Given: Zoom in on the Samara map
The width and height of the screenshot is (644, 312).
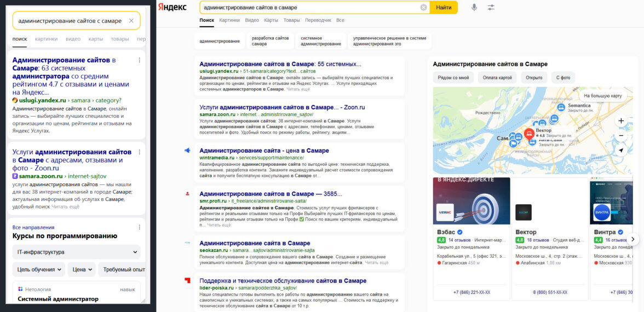Looking at the screenshot, I should (621, 120).
